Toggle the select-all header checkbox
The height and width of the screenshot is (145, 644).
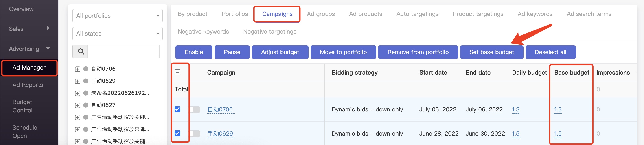coord(177,72)
